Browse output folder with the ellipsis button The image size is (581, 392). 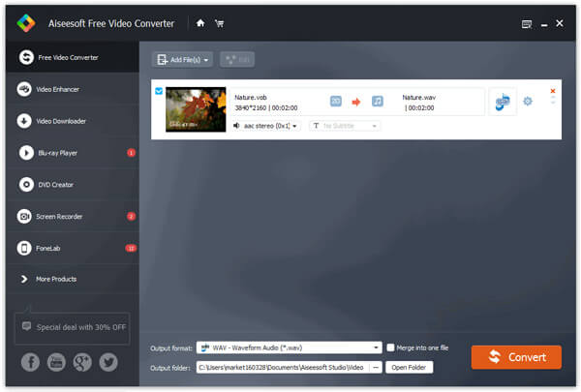click(x=376, y=368)
